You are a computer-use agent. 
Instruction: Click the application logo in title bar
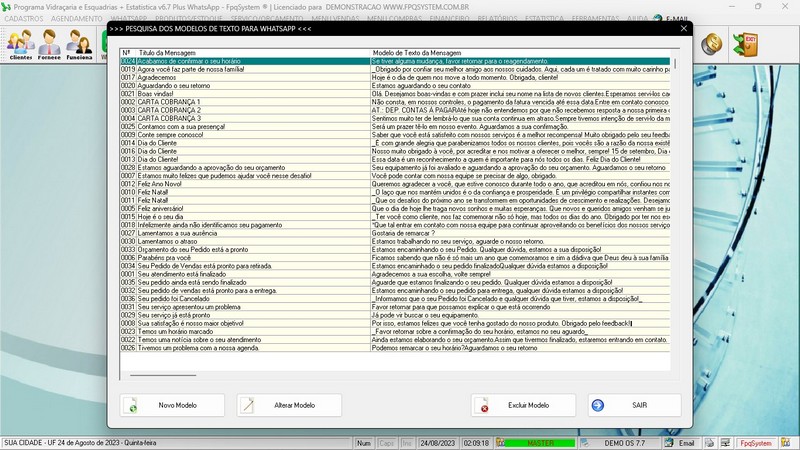6,7
